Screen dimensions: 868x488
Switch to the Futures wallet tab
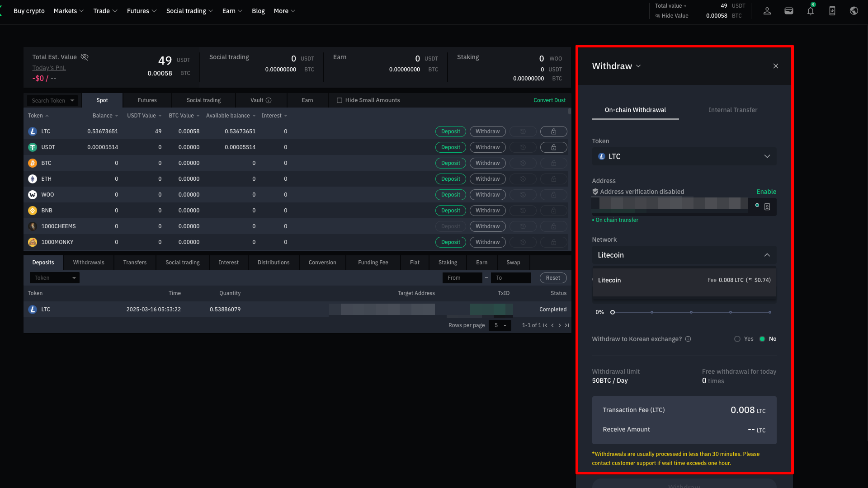tap(147, 100)
